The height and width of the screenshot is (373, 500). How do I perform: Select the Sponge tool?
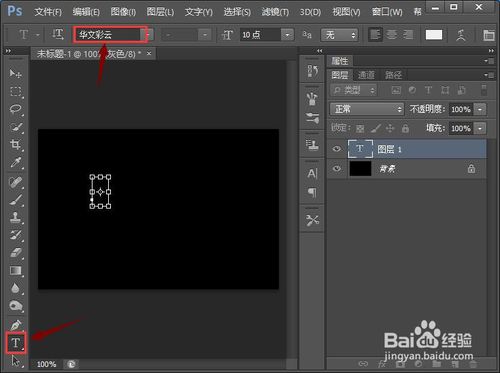click(15, 306)
